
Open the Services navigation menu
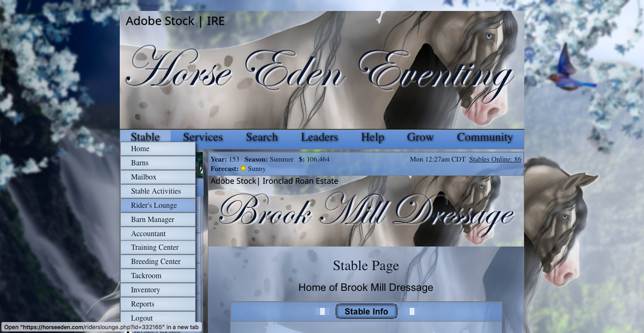click(x=203, y=137)
